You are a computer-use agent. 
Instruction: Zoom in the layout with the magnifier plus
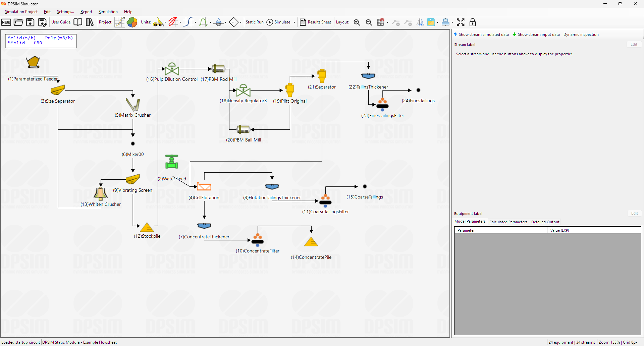point(357,22)
